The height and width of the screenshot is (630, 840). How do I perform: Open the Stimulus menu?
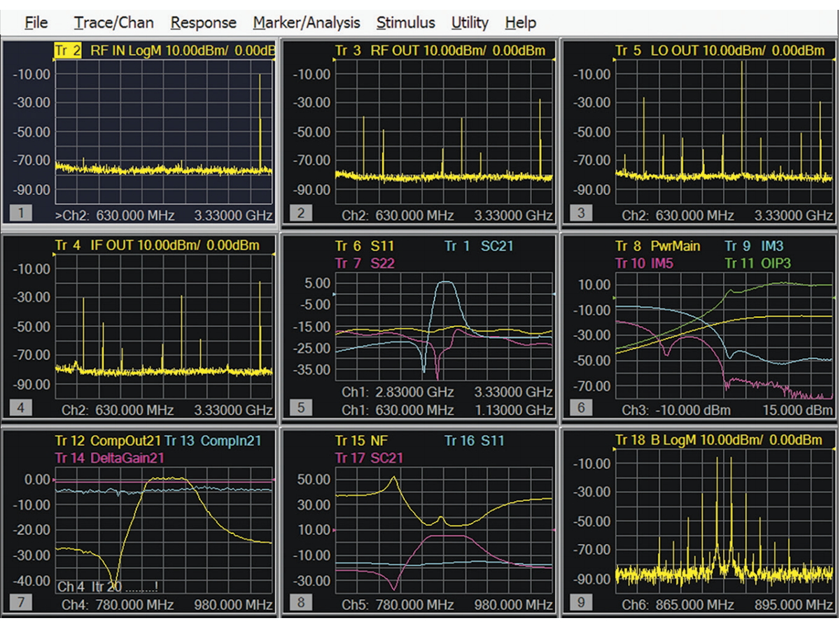tap(405, 22)
